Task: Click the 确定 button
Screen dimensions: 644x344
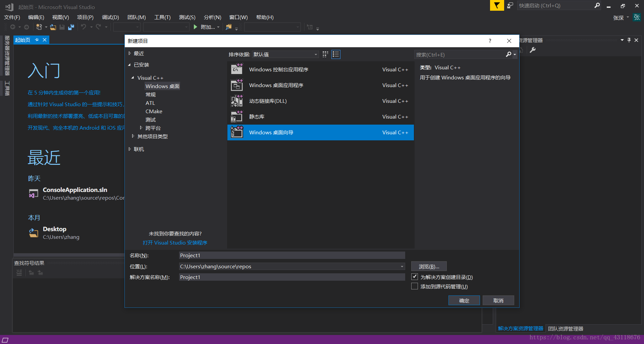Action: (464, 300)
